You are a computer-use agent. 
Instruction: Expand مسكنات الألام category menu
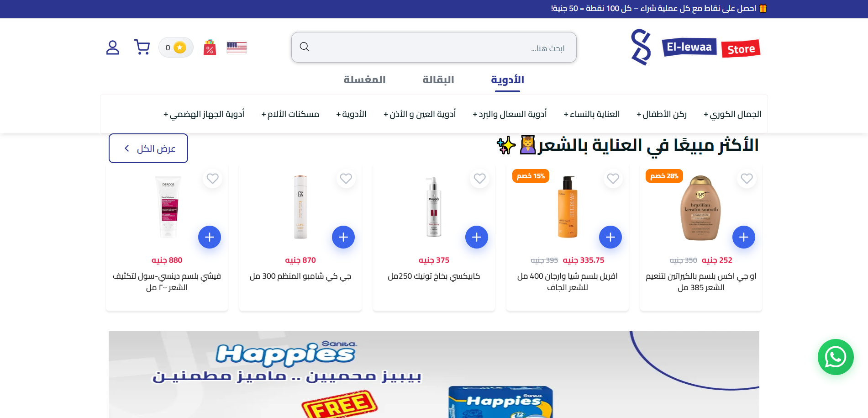point(290,114)
